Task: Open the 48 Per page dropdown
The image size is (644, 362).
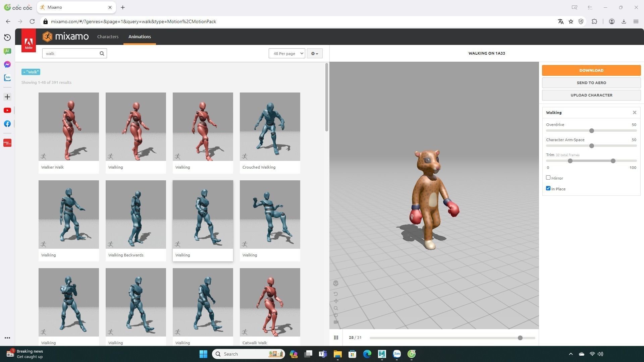Action: [x=287, y=53]
